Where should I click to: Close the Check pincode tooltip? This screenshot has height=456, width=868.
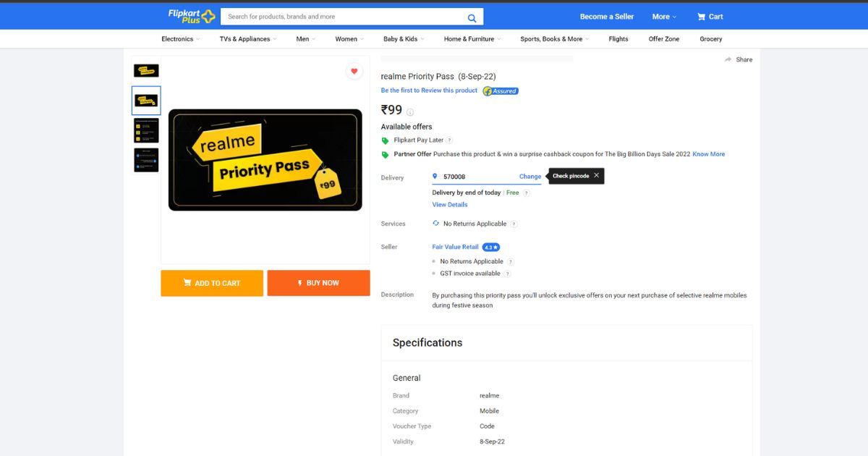click(596, 176)
